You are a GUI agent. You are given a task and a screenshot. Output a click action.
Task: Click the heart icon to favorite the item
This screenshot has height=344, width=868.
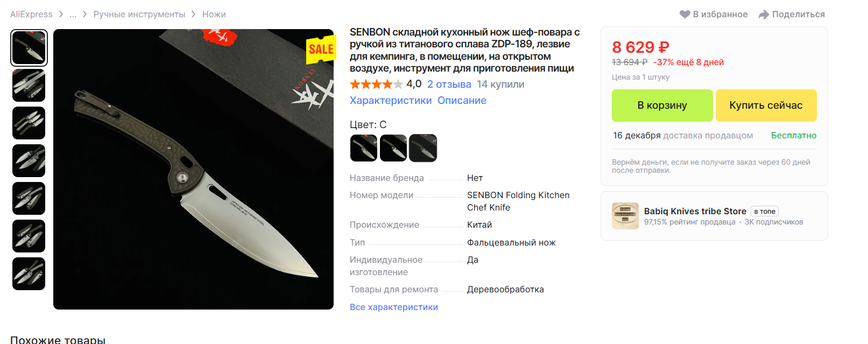point(684,15)
